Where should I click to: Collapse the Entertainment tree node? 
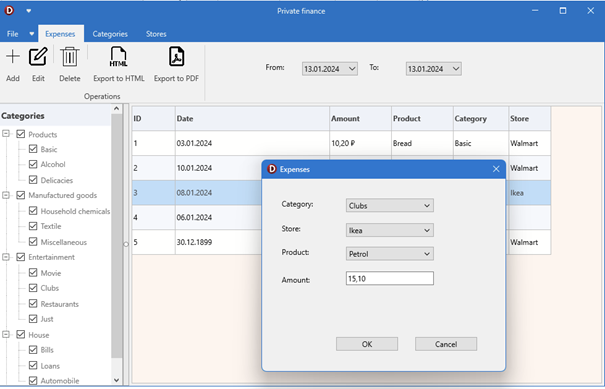pyautogui.click(x=6, y=257)
